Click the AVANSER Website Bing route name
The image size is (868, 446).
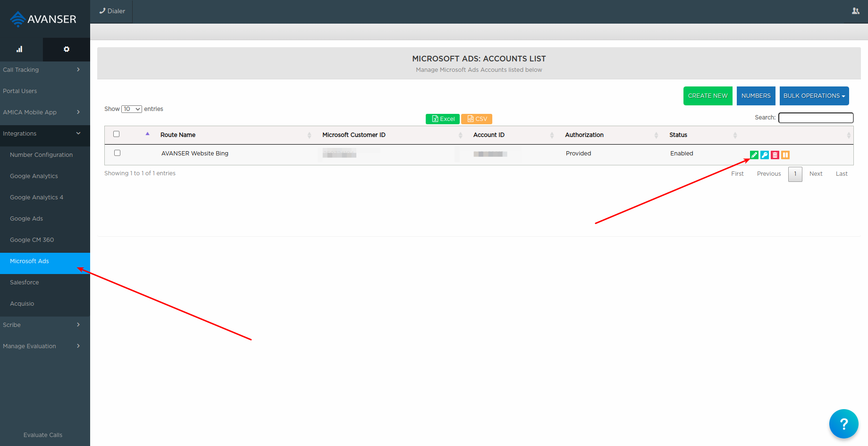tap(195, 154)
